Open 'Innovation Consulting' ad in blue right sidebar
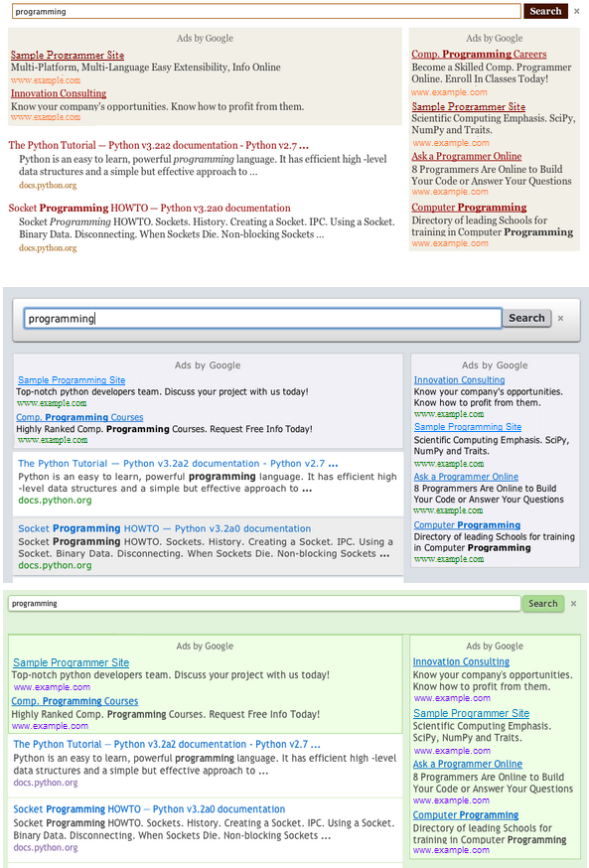 pos(460,379)
